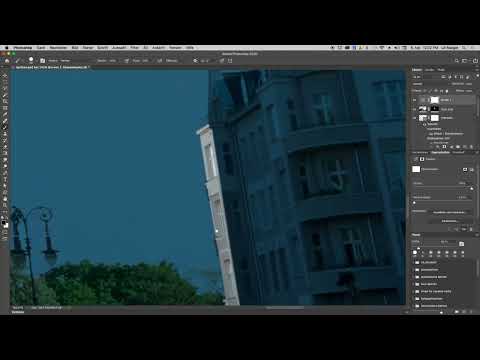Click the share icon at top right

point(475,61)
